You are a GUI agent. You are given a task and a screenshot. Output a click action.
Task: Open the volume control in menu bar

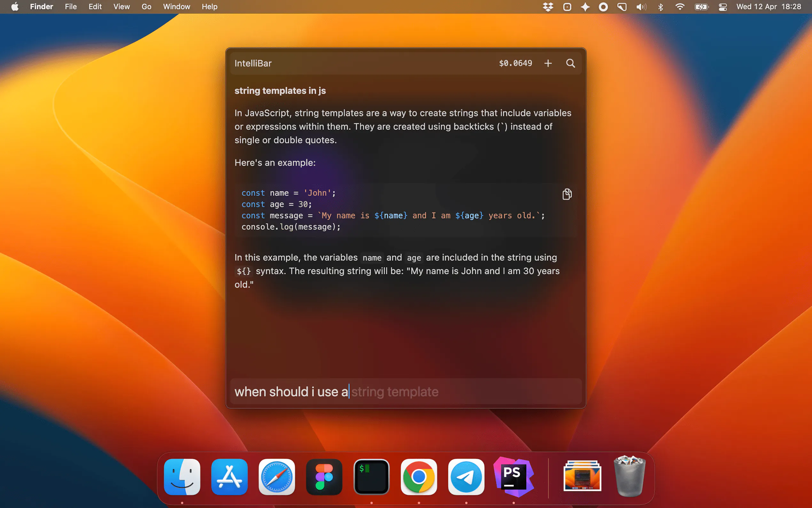click(x=641, y=7)
